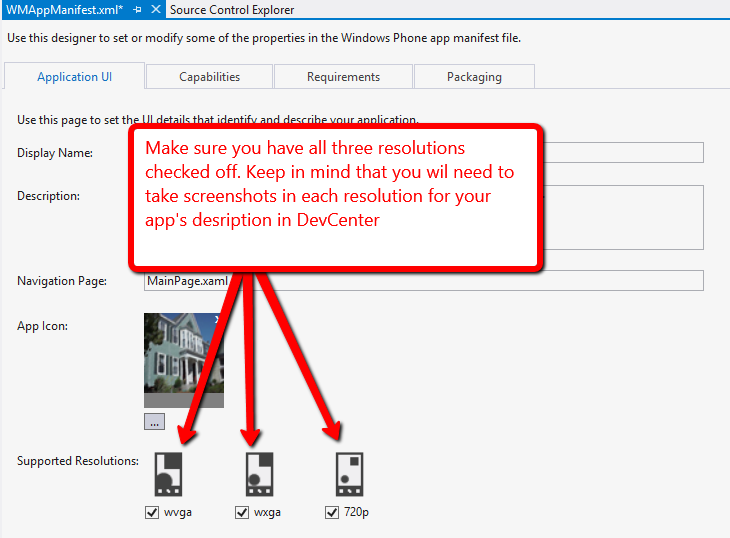Activate the WMAppManifest.xml document tab
Viewport: 730px width, 538px height.
62,9
